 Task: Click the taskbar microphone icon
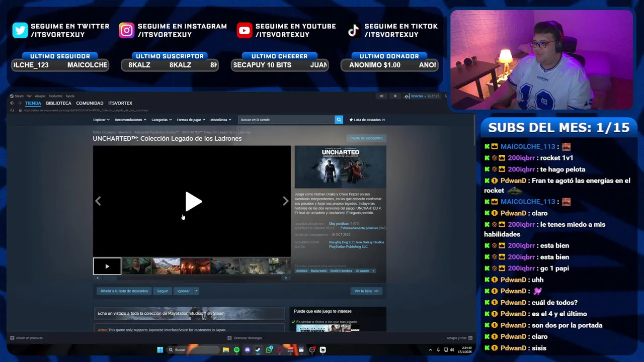tap(438, 350)
